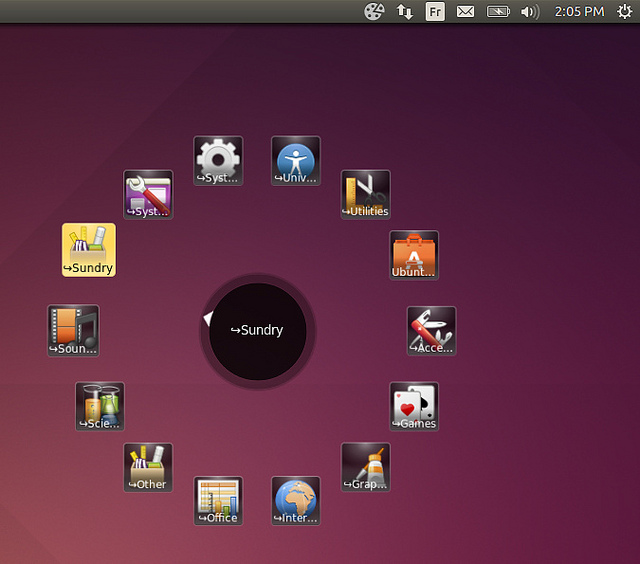Open the Science submenu slice
The width and height of the screenshot is (640, 564).
(100, 406)
